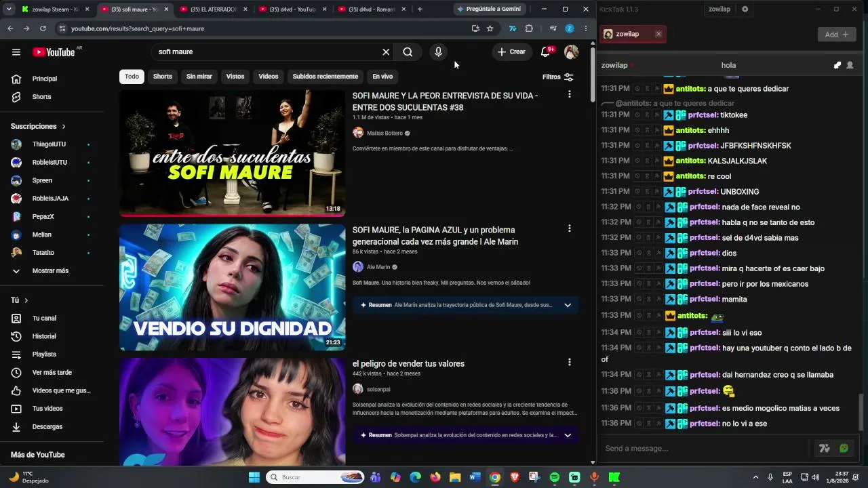Open the 7TV extension in Chrome toolbar

(513, 28)
